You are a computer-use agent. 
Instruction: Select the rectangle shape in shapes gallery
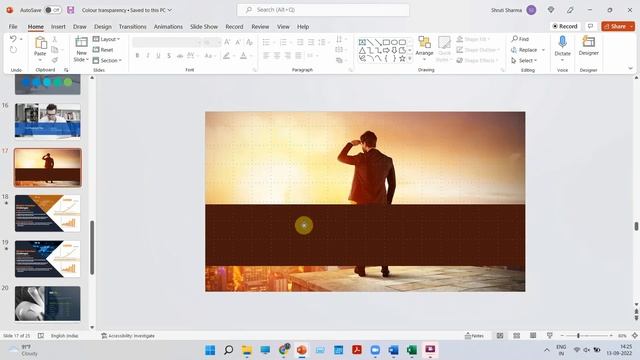[x=386, y=42]
